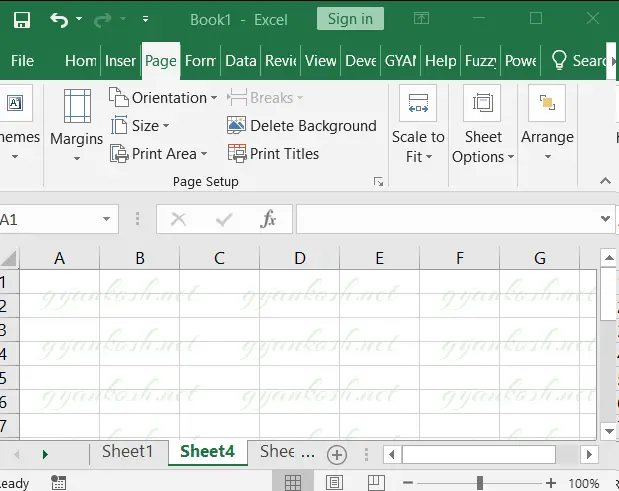Click the 100% zoom level
Viewport: 619px width, 491px height.
pyautogui.click(x=584, y=483)
